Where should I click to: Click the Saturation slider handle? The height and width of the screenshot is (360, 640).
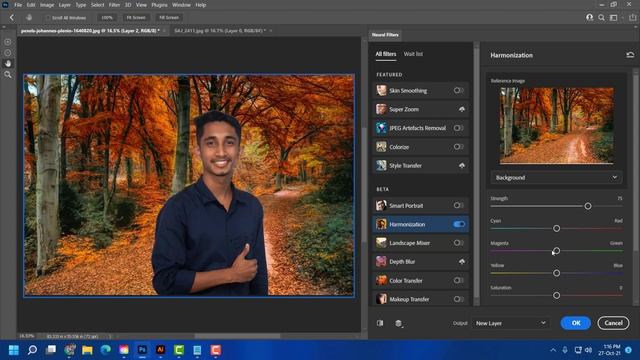tap(556, 296)
